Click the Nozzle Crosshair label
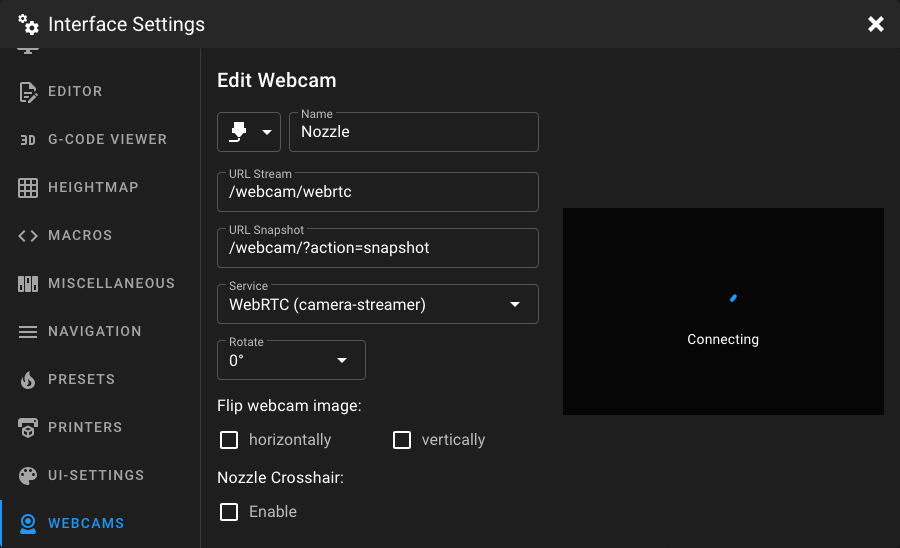 coord(281,477)
